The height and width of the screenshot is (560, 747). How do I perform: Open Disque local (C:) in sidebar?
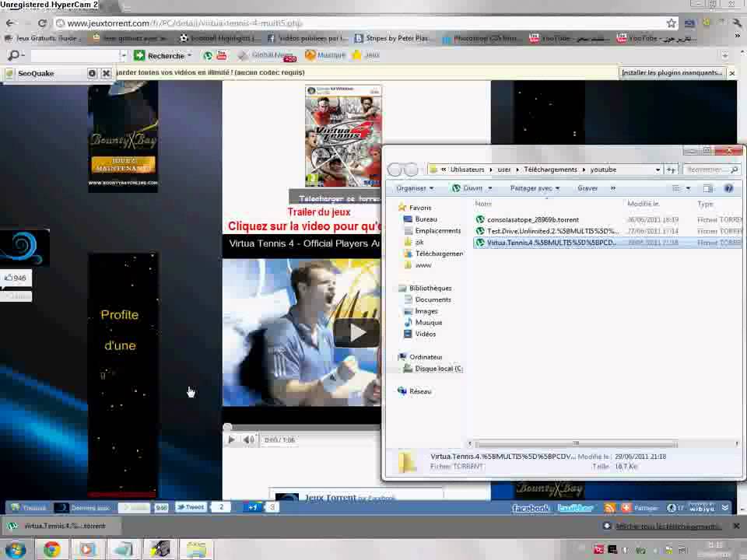tap(438, 369)
